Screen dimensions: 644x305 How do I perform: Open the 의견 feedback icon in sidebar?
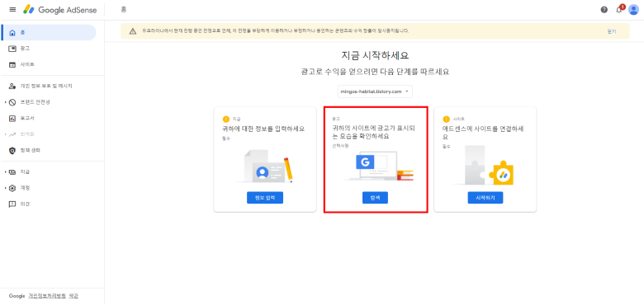[12, 204]
